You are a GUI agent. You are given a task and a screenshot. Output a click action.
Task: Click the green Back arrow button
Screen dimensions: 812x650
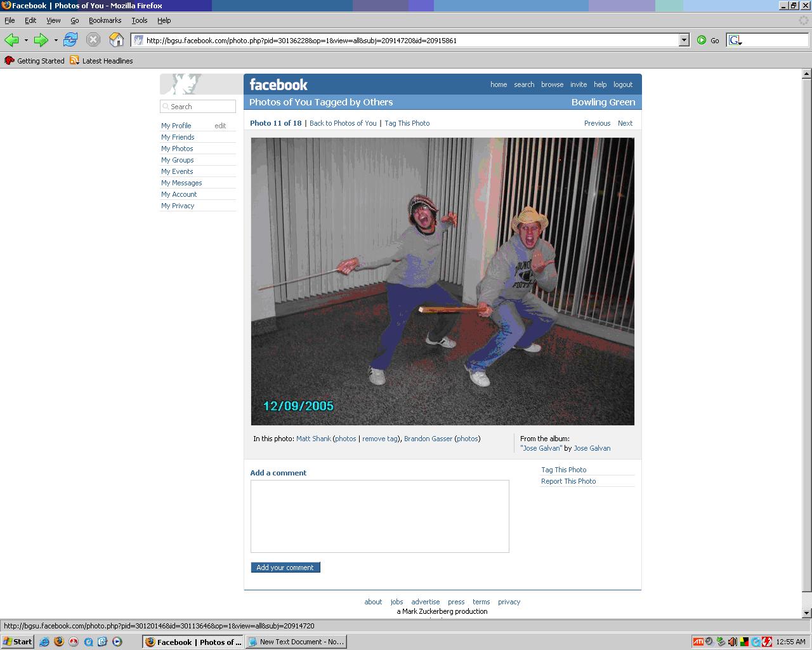[x=11, y=40]
